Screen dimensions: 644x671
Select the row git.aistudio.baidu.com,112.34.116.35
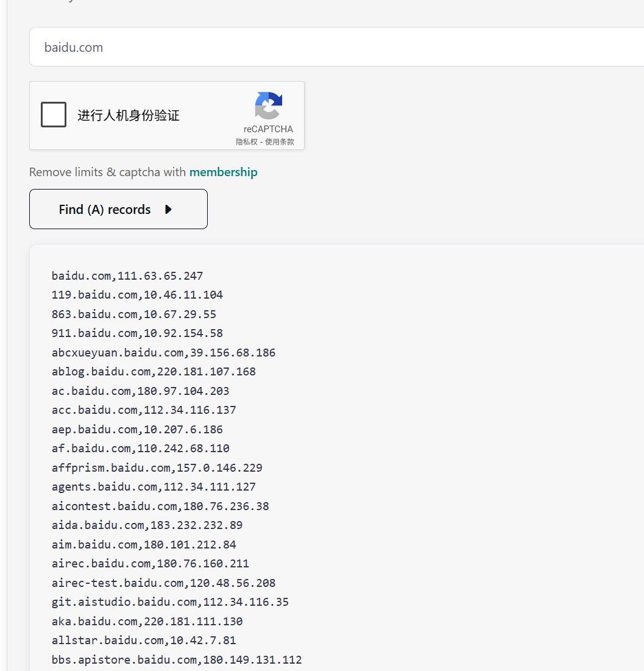pyautogui.click(x=171, y=602)
